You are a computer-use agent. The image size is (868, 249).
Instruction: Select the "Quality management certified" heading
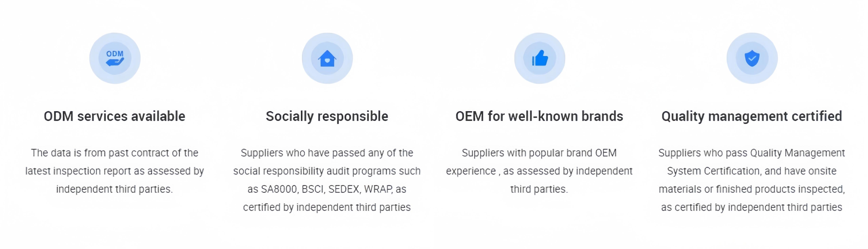point(752,116)
